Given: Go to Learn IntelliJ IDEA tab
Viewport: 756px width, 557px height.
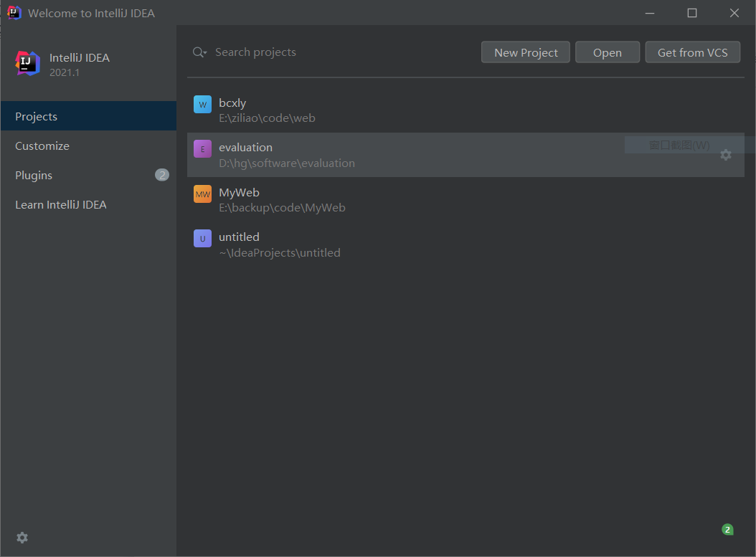Looking at the screenshot, I should (89, 204).
